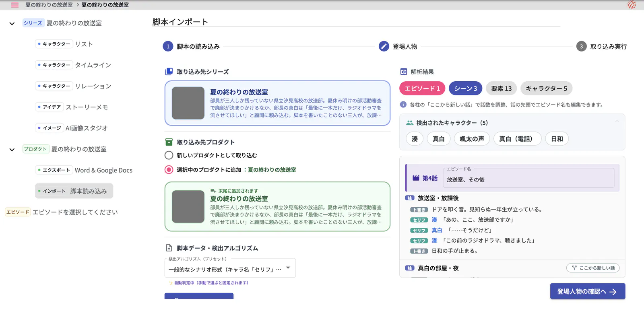Click step 1 circle for 脚本の読み込み
The image size is (644, 313).
click(168, 46)
